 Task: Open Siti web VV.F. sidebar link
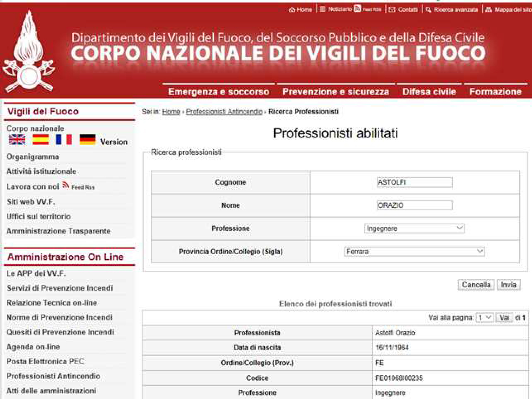[31, 202]
